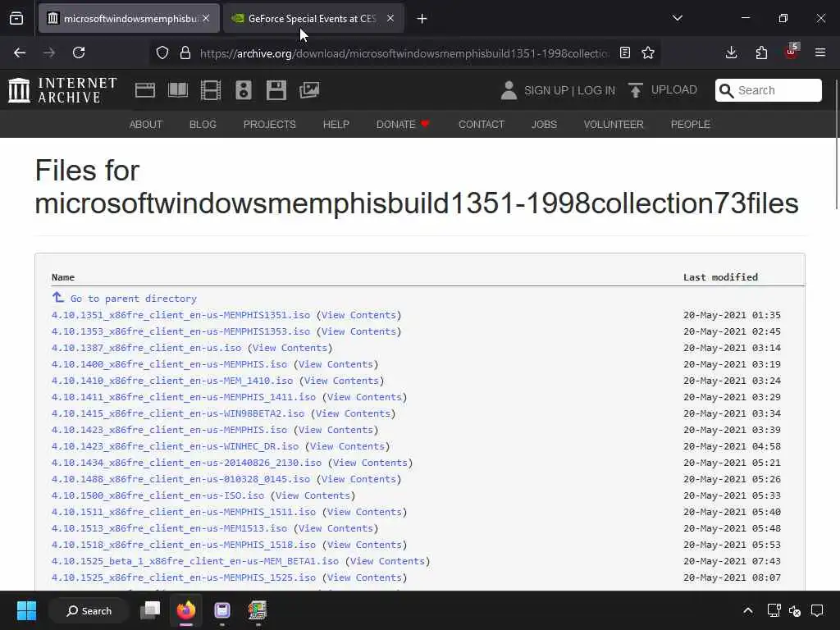Toggle reader view icon in address bar
This screenshot has height=630, width=840.
624,52
